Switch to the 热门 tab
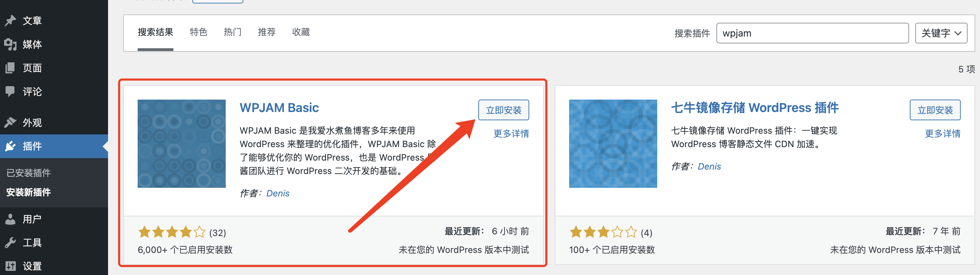Viewport: 980px width, 275px height. pyautogui.click(x=233, y=32)
